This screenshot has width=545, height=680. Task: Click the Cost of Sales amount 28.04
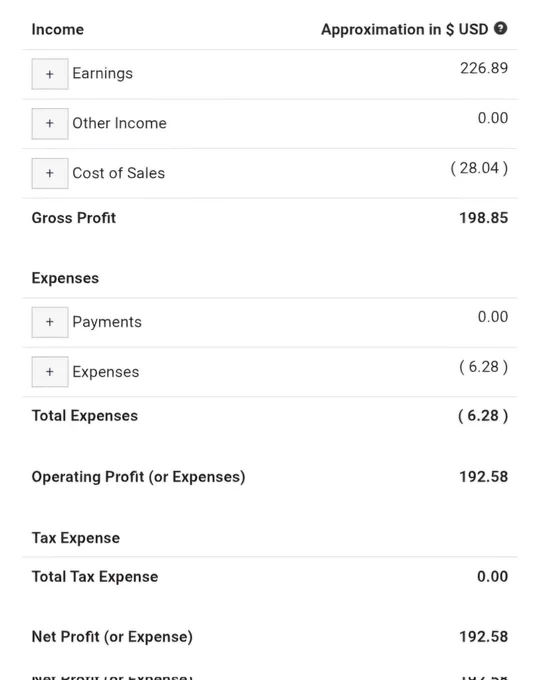(x=479, y=168)
